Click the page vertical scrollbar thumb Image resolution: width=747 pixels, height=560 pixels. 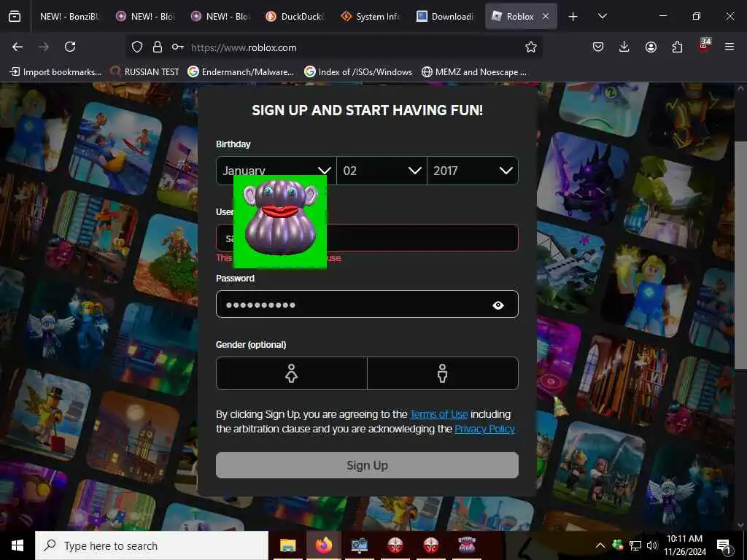tap(740, 254)
